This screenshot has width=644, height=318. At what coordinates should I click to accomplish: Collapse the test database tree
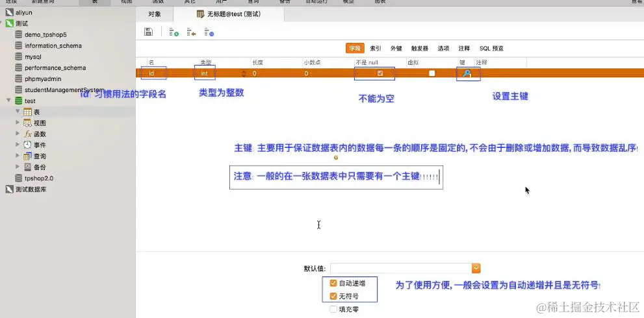pos(8,101)
